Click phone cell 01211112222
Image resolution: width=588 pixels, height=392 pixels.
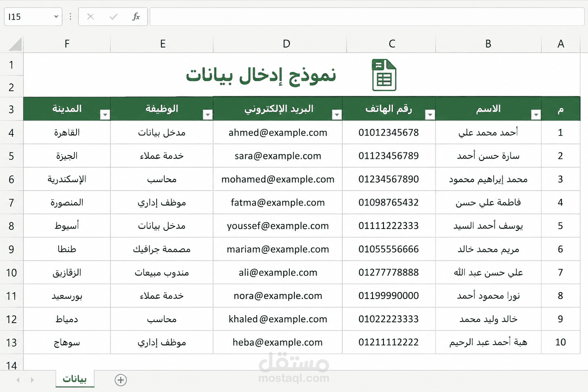pos(389,343)
